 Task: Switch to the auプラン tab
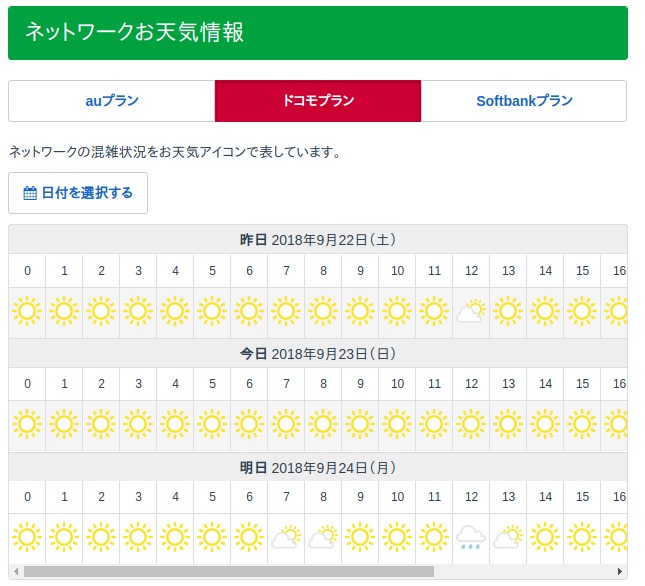click(111, 101)
